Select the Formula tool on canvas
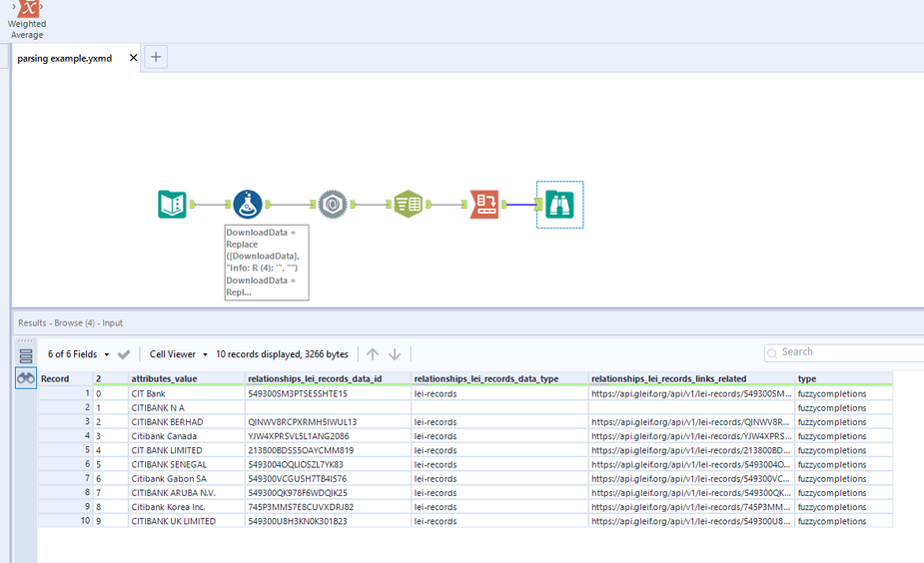This screenshot has height=563, width=924. coord(248,205)
